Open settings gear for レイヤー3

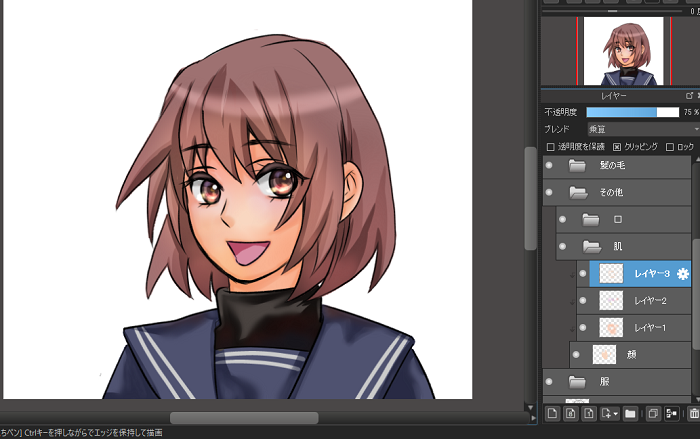pos(683,273)
